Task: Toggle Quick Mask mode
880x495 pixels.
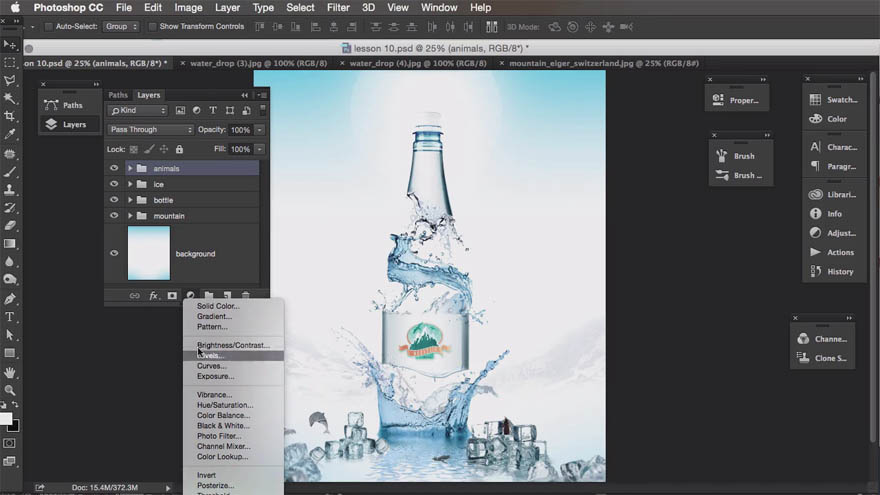Action: (10, 443)
